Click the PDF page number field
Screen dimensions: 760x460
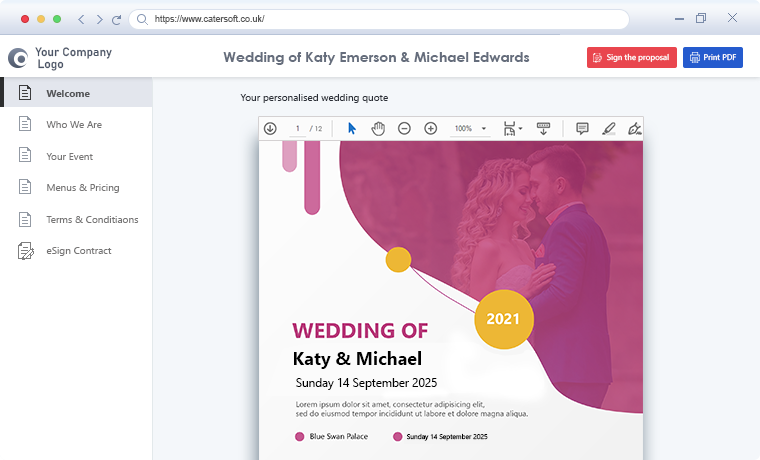point(298,129)
